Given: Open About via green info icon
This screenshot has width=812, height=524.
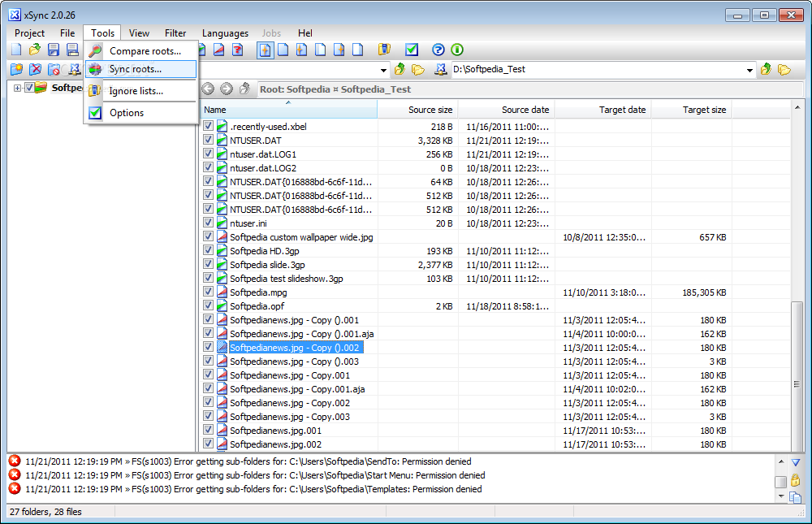Looking at the screenshot, I should (456, 50).
